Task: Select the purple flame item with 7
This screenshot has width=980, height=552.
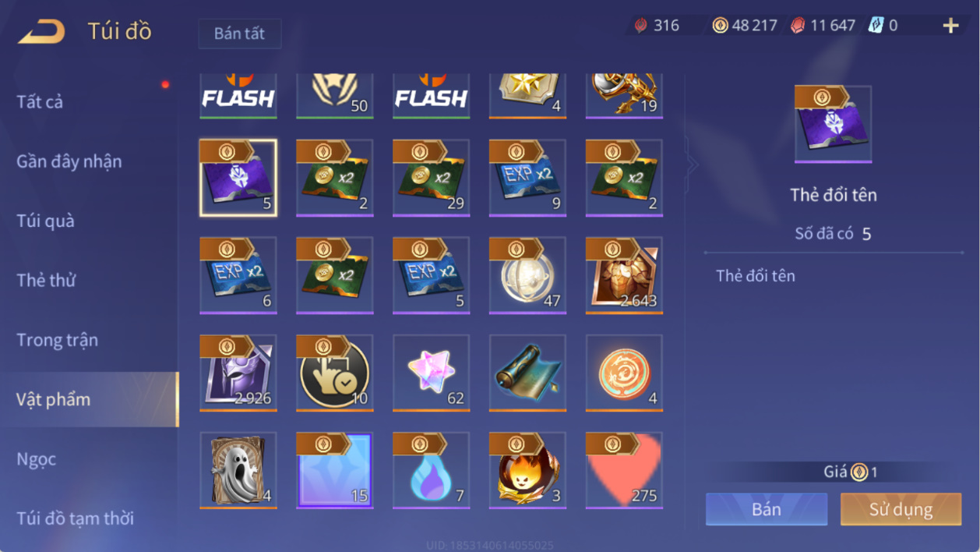Action: (432, 470)
